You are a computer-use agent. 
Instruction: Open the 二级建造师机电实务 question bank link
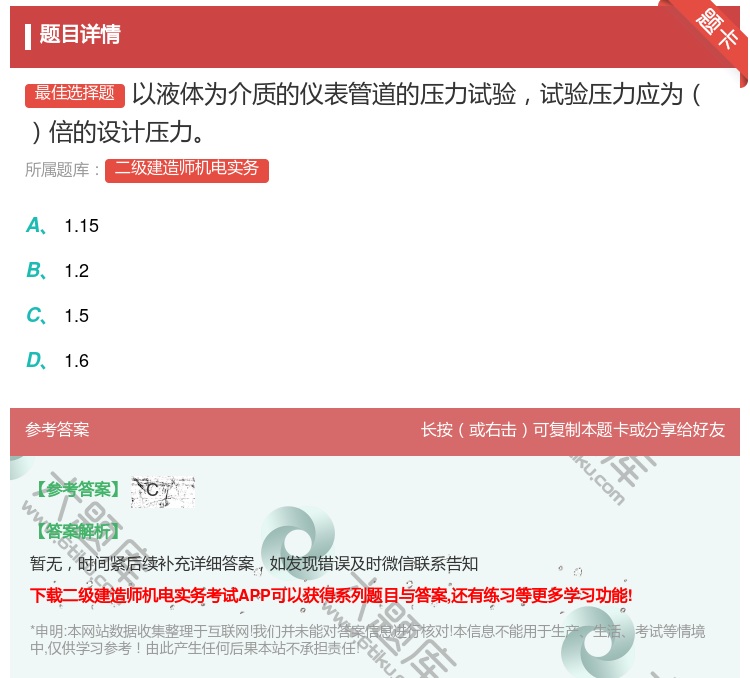pos(187,170)
